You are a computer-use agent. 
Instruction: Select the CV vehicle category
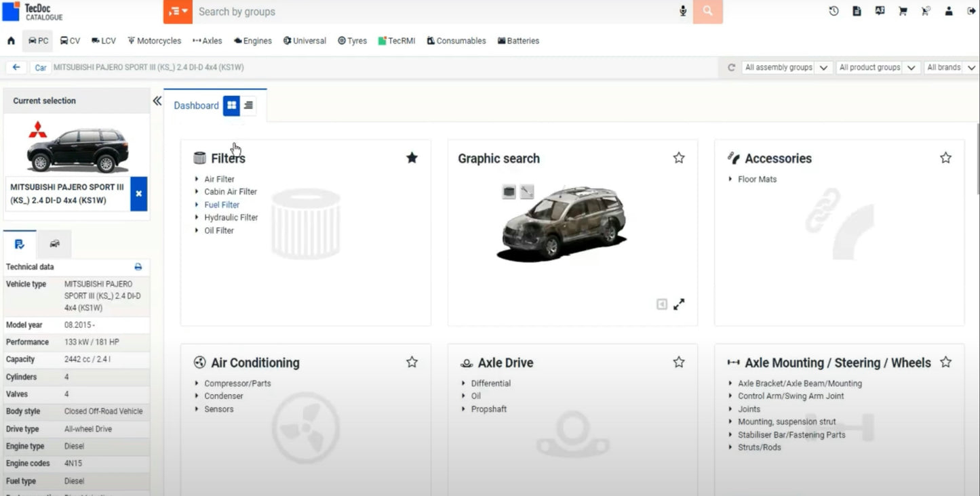(x=70, y=41)
